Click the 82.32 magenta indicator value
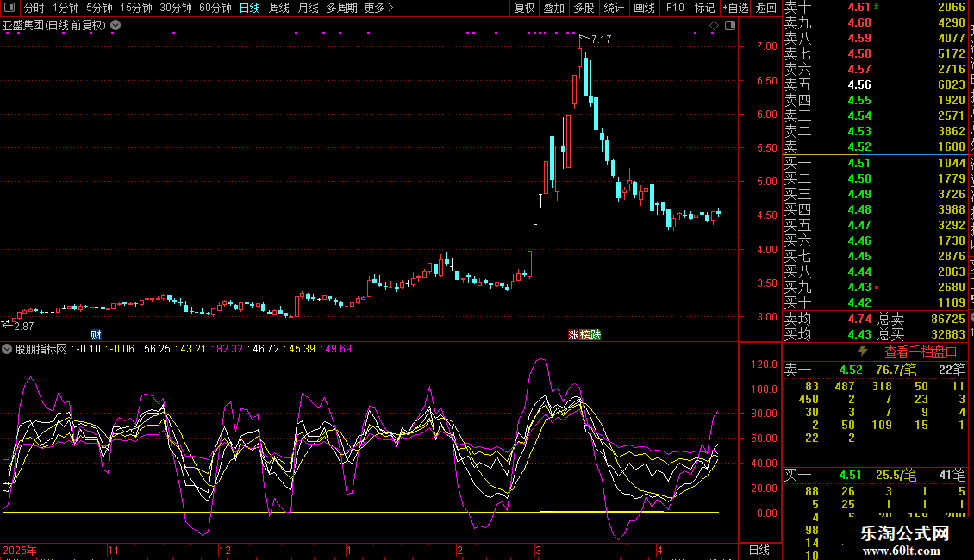974x560 pixels. 229,349
